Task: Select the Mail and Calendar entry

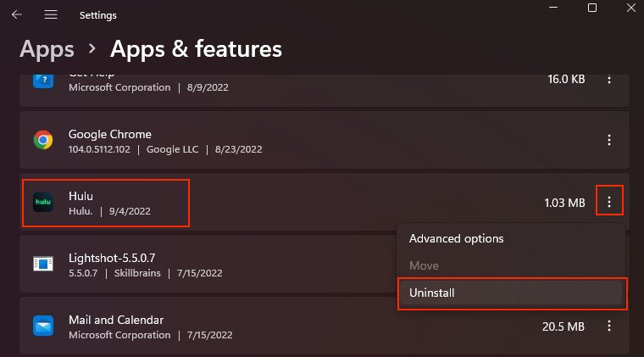Action: [x=325, y=326]
